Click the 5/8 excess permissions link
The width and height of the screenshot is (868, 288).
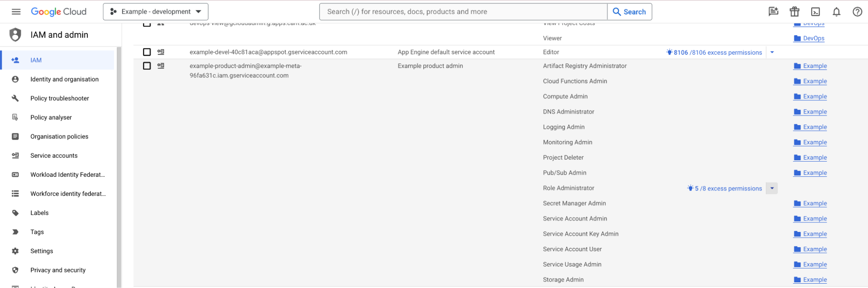[728, 189]
